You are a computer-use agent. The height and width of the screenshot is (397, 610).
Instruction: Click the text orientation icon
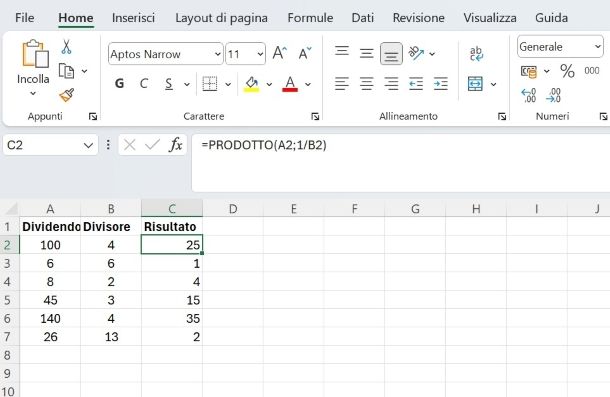point(416,53)
